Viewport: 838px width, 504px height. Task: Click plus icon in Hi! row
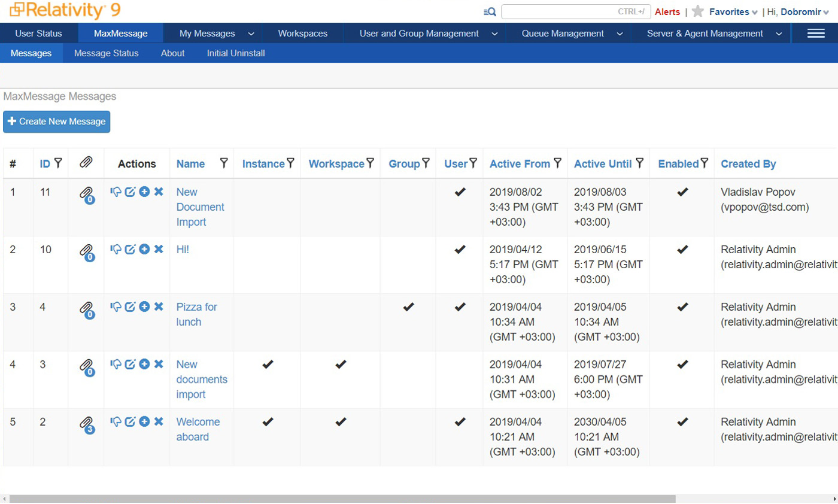pyautogui.click(x=144, y=249)
